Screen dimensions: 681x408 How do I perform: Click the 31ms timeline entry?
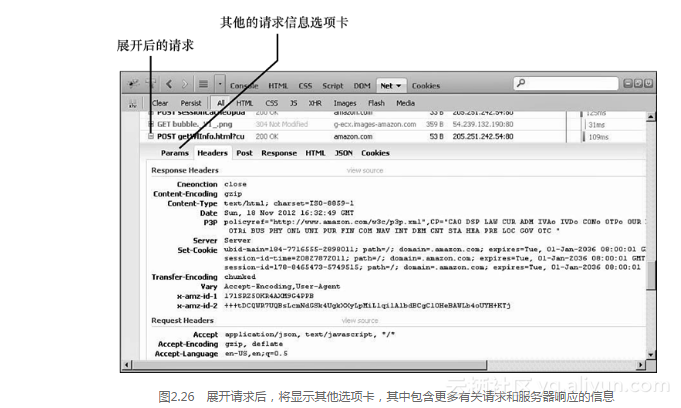click(x=595, y=125)
